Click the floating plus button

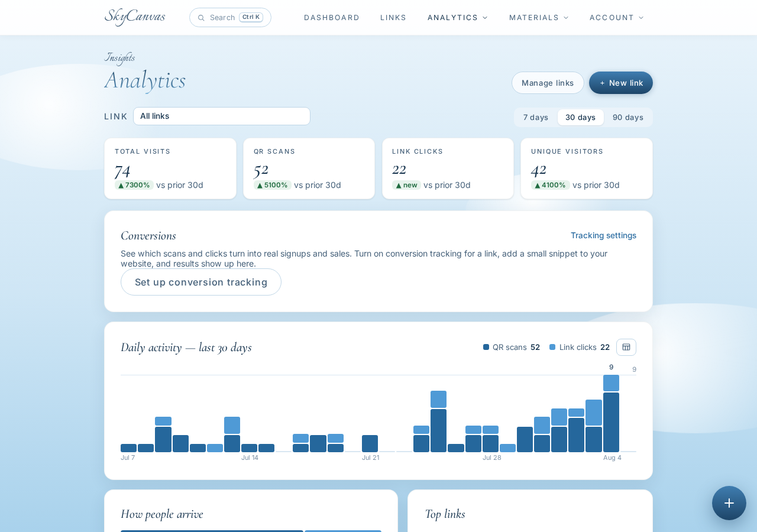729,503
